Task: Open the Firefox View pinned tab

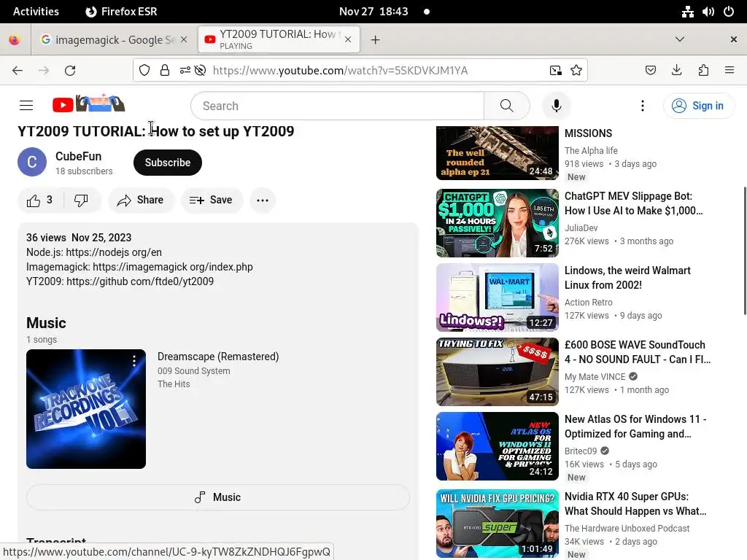Action: (15, 39)
